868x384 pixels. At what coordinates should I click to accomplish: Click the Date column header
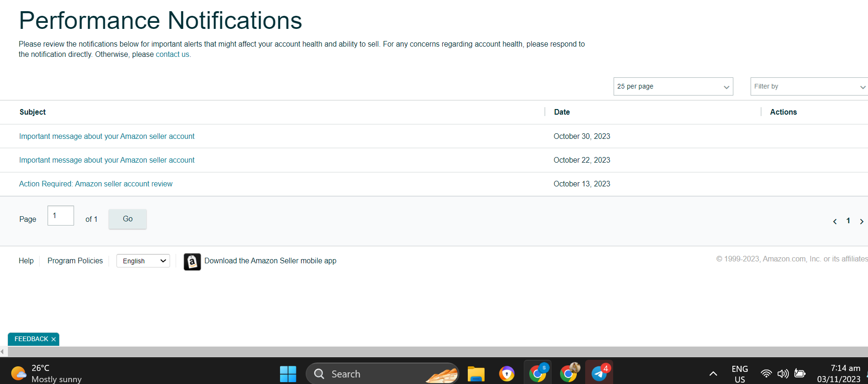(562, 112)
